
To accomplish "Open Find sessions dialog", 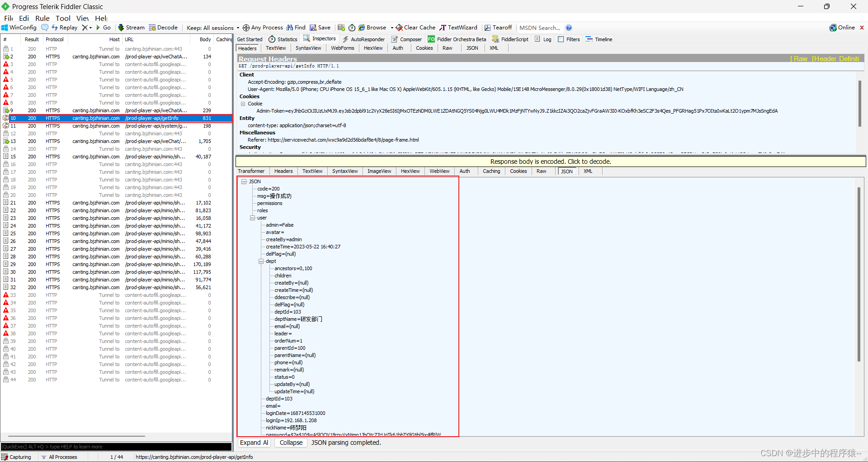I will 296,28.
